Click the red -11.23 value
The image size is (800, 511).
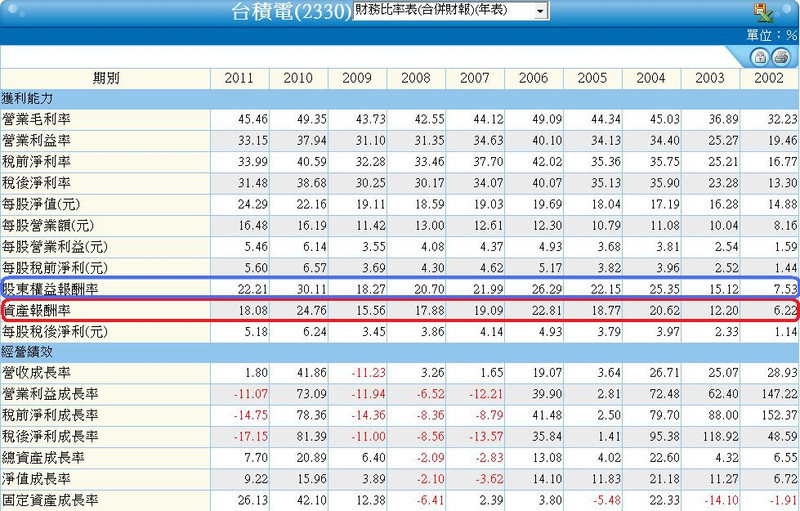(368, 373)
